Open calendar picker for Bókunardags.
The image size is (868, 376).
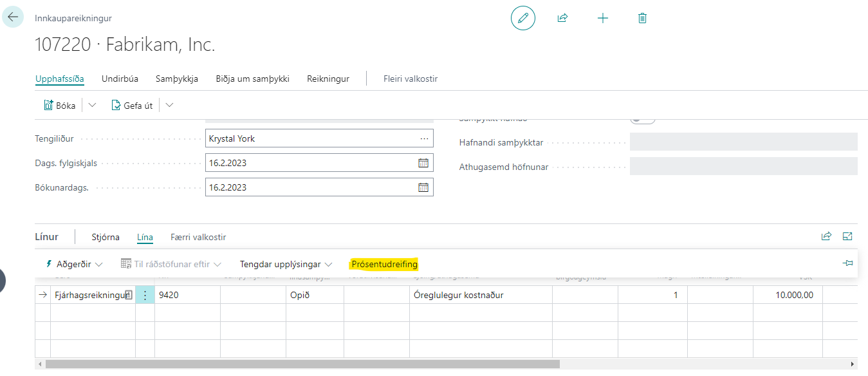pos(423,187)
